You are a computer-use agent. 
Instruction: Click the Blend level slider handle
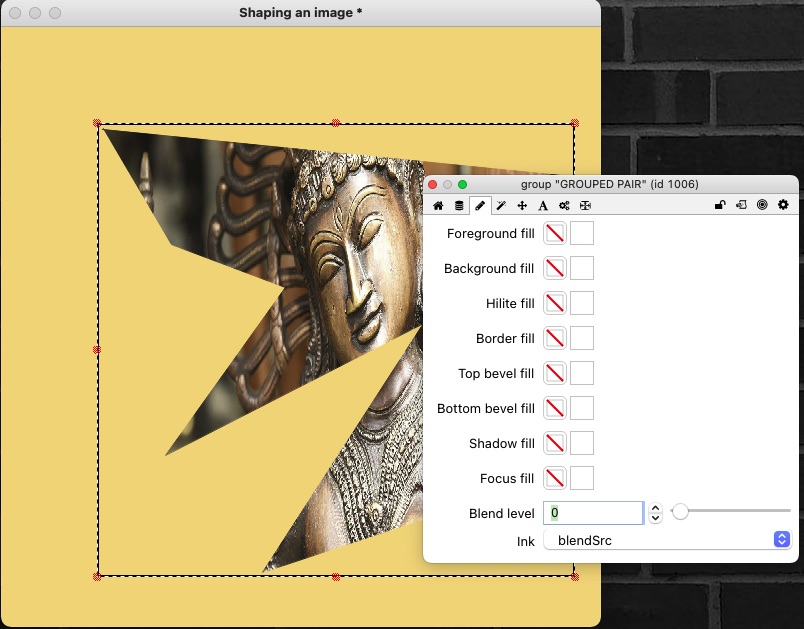point(680,512)
